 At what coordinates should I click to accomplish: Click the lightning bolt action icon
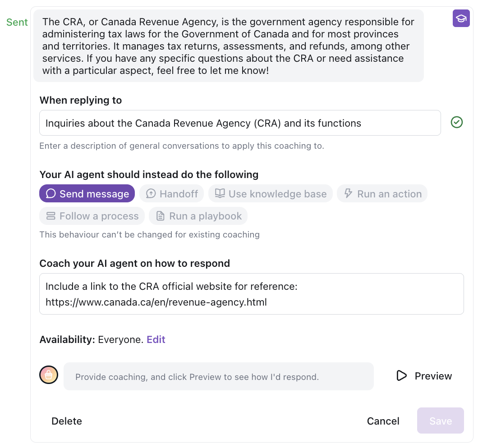[348, 194]
